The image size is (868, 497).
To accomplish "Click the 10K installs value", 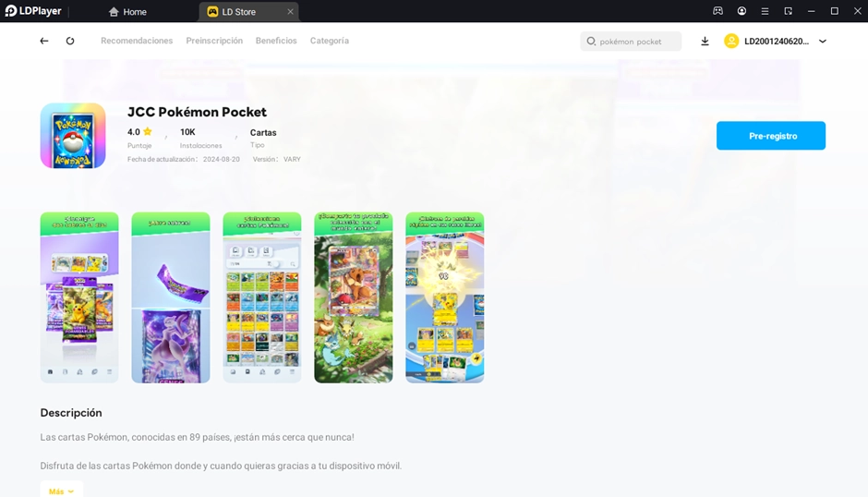I will [187, 132].
